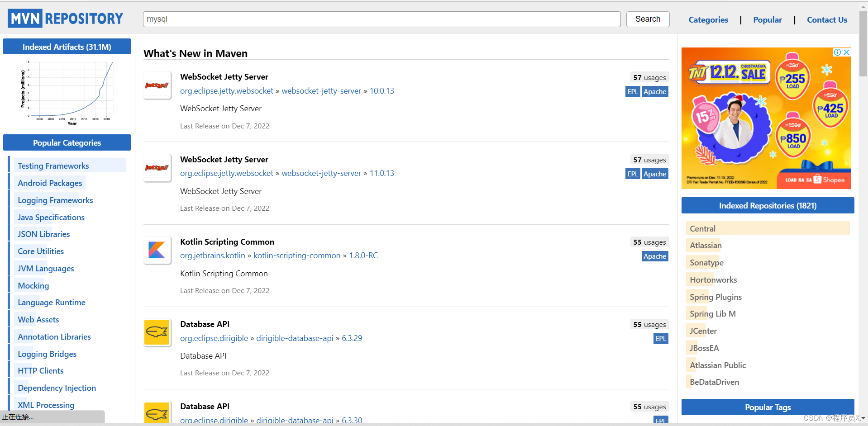Click the Search button
Screen dimensions: 868x426
648,19
